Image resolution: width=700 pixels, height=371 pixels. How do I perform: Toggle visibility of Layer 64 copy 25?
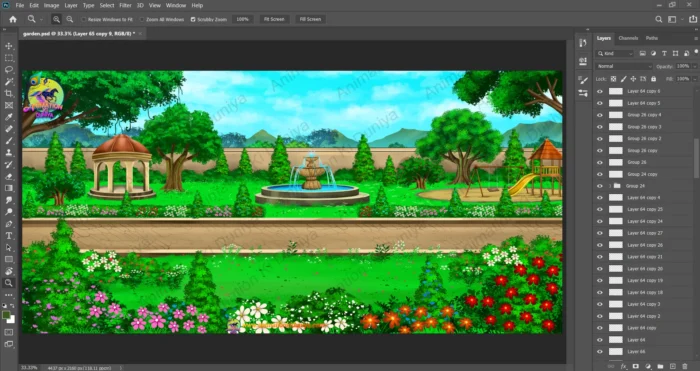600,209
